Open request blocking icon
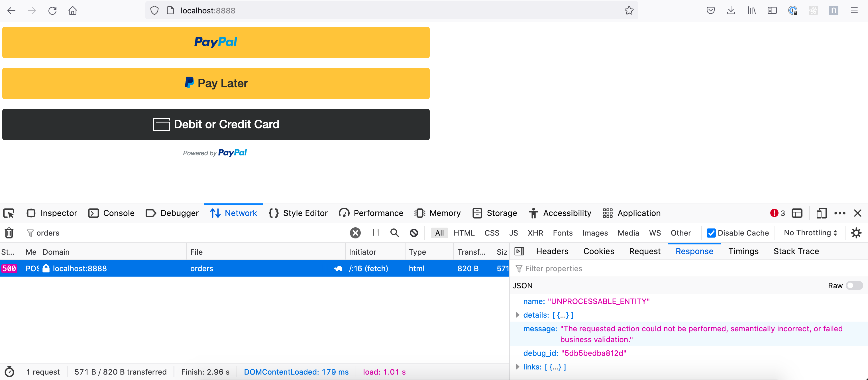Screen dimensions: 868x380 414,233
